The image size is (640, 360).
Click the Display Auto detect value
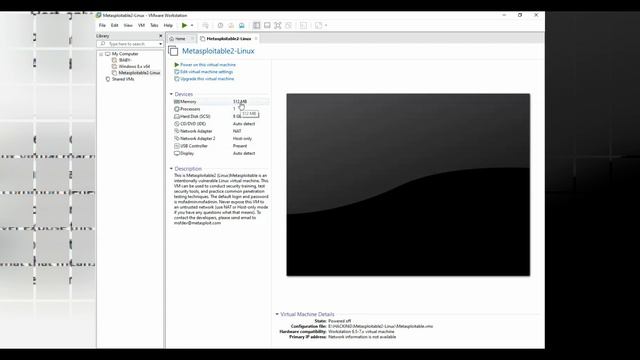[244, 153]
